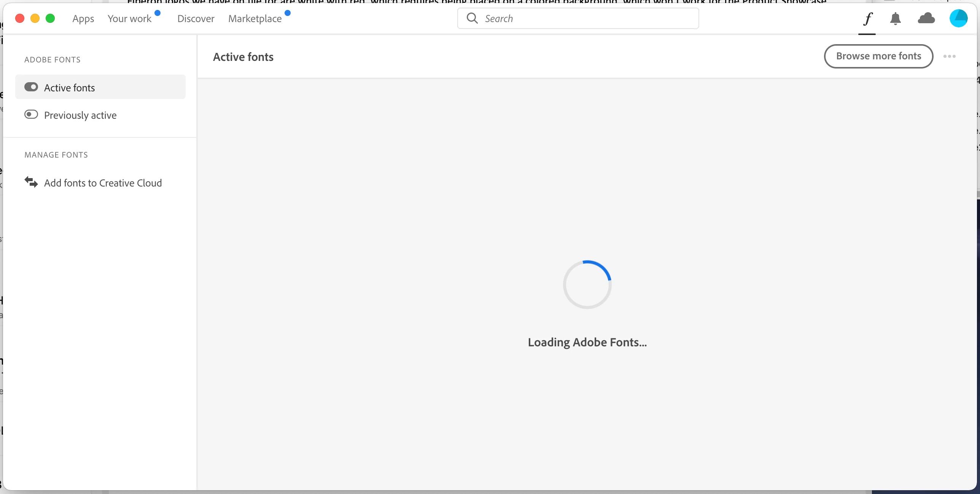This screenshot has height=494, width=980.
Task: Click the search magnifier icon
Action: (472, 18)
